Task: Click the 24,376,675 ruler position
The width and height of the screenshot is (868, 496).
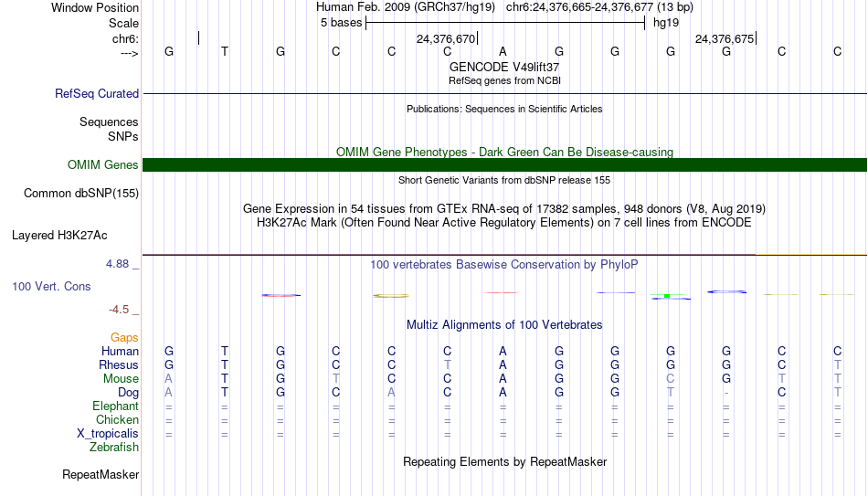Action: tap(724, 38)
